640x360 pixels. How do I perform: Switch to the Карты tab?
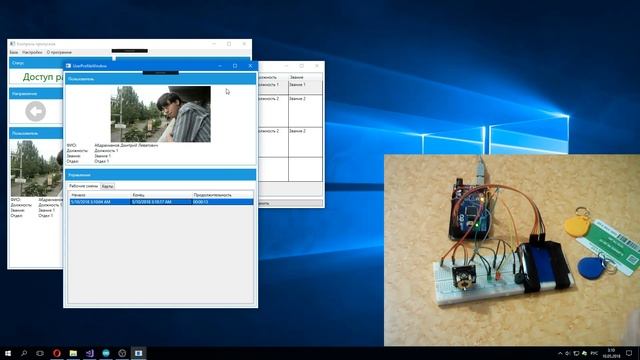coord(107,186)
